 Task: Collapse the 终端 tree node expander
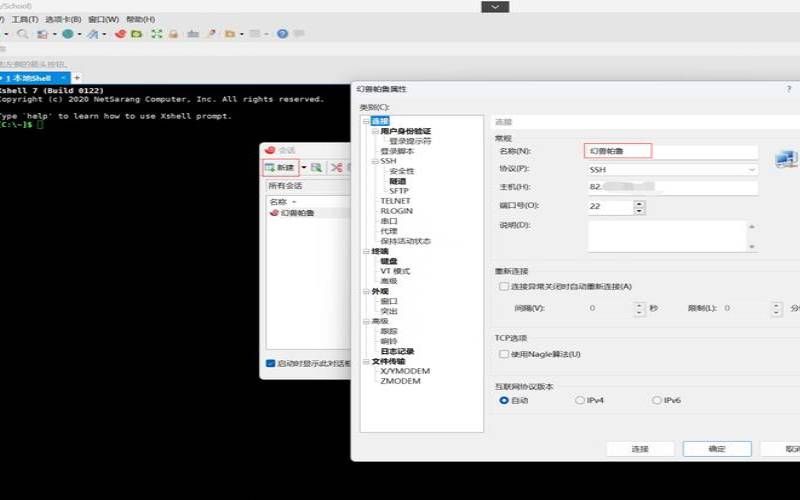pos(366,252)
